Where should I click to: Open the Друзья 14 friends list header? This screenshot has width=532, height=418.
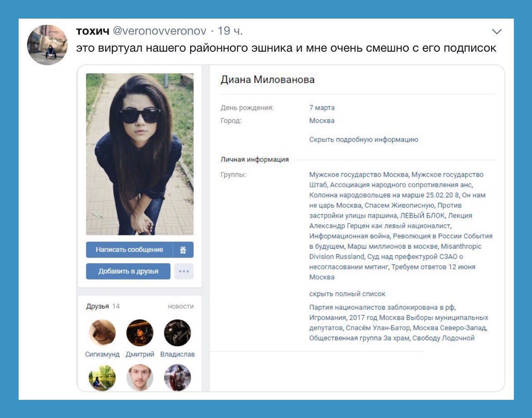(103, 306)
